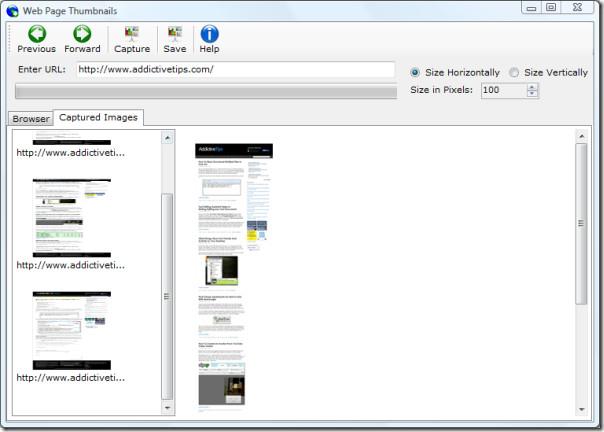
Task: Click the preview pane scroll down arrow
Action: coord(582,409)
